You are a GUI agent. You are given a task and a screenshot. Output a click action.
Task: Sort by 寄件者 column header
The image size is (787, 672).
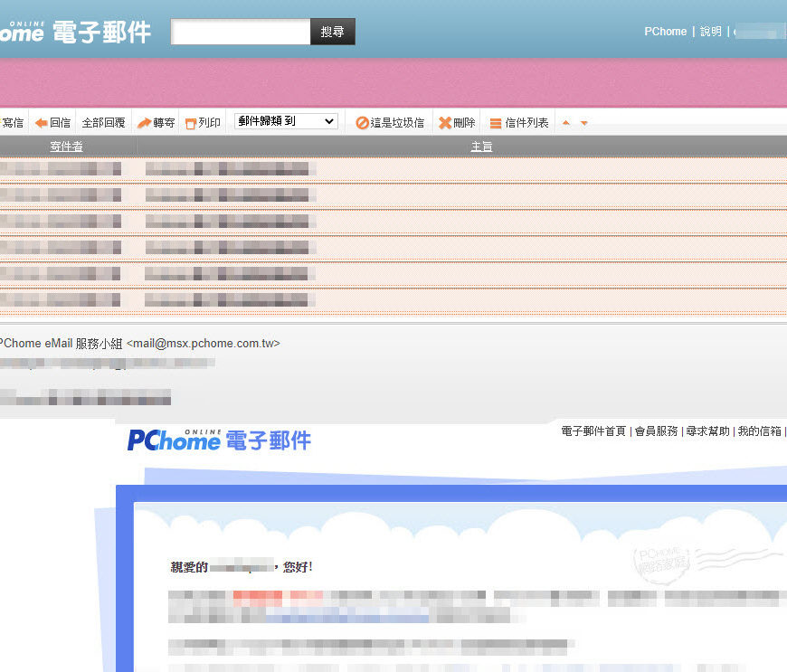[66, 147]
